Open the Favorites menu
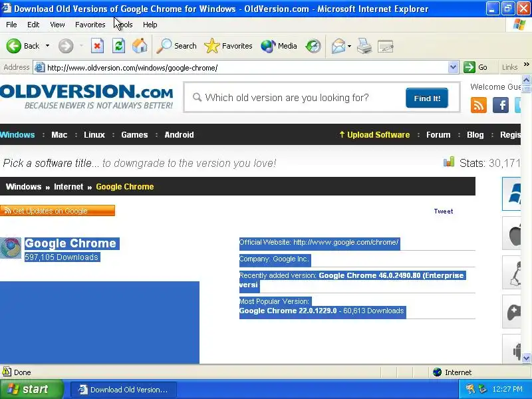This screenshot has height=399, width=532. pyautogui.click(x=90, y=25)
